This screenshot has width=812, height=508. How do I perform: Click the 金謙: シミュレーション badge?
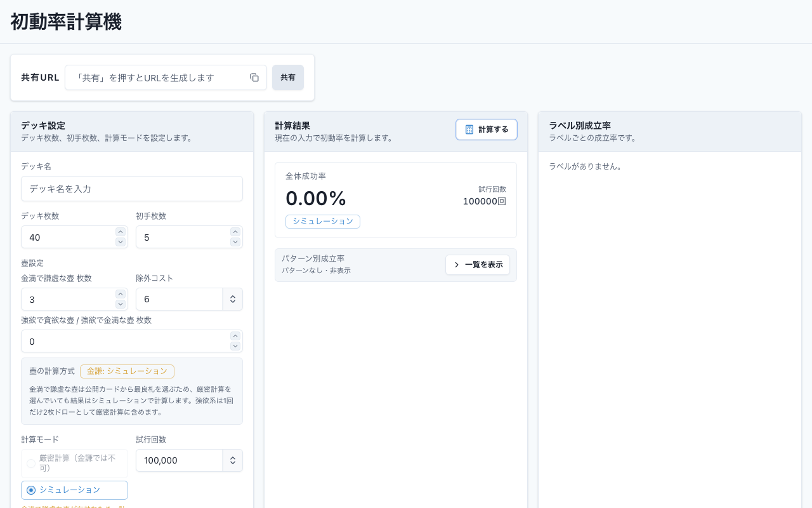tap(127, 371)
